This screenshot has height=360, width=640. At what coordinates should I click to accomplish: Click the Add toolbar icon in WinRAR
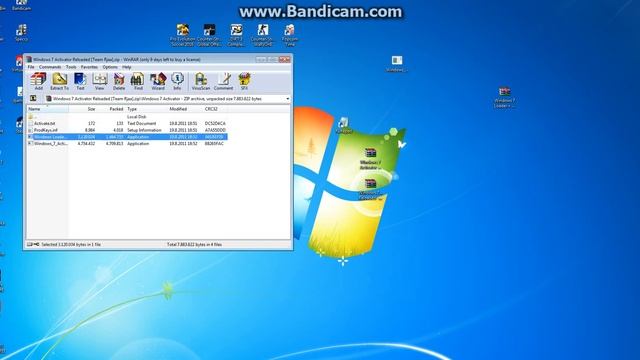tap(38, 81)
